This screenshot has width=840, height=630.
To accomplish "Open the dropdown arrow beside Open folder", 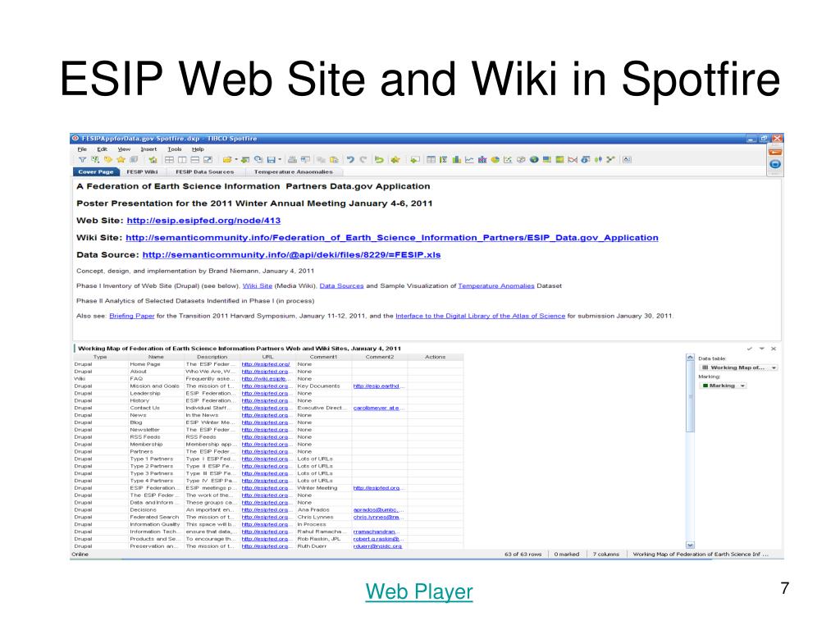I will (x=235, y=159).
